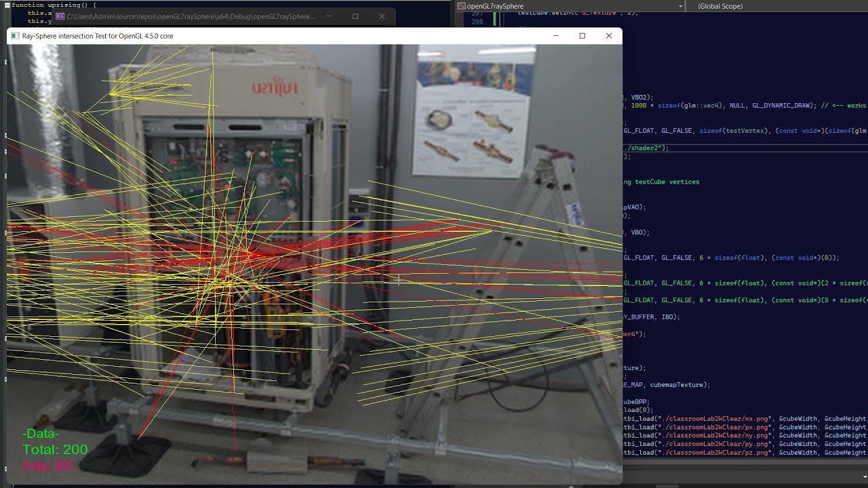Click the 'load(0);' code line
This screenshot has height=488, width=868.
[638, 410]
